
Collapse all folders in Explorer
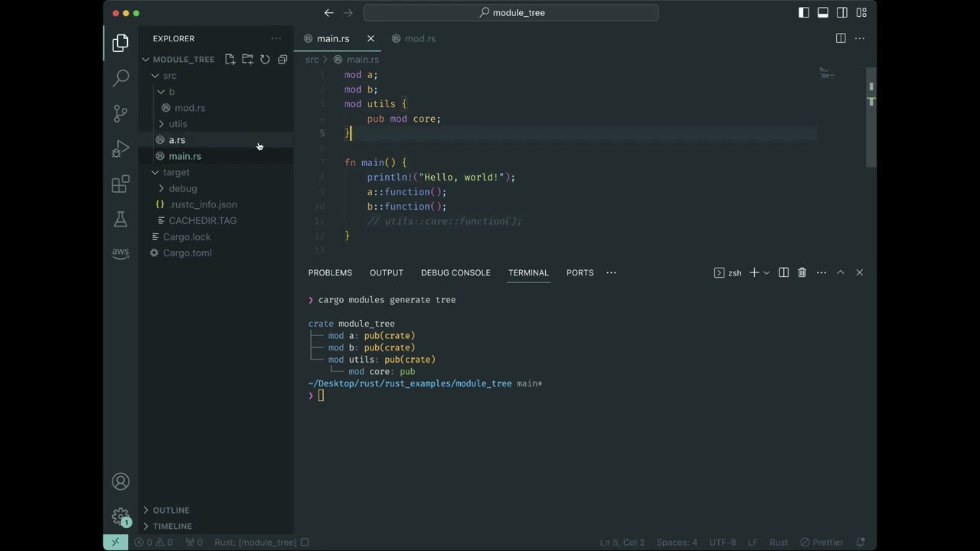pos(283,59)
